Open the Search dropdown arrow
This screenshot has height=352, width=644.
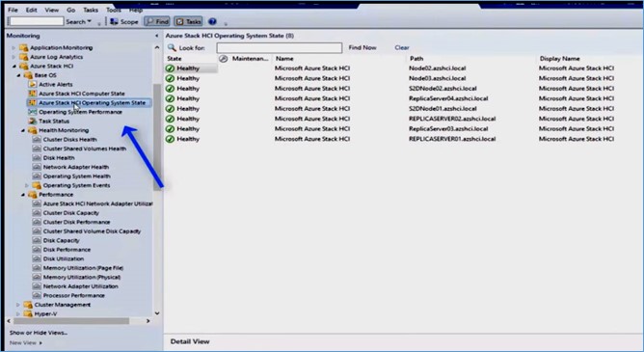click(x=89, y=21)
